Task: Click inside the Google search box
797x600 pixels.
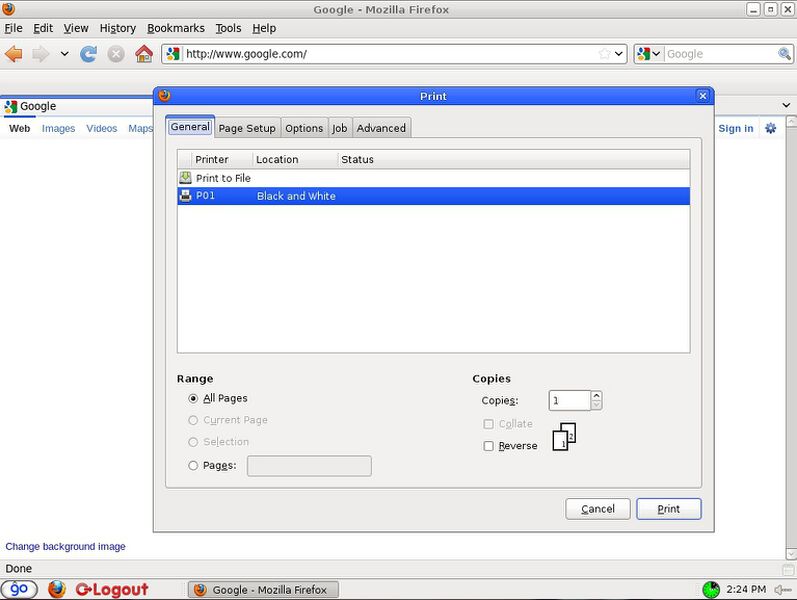Action: pos(720,54)
